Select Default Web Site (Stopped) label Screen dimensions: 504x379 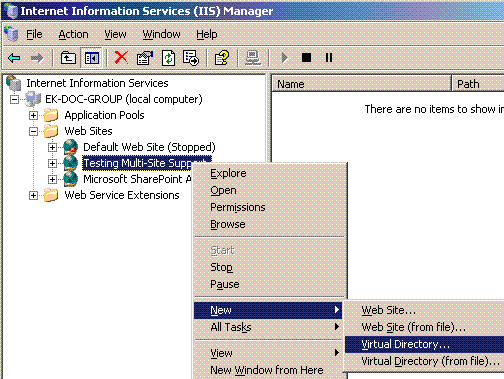[x=149, y=147]
